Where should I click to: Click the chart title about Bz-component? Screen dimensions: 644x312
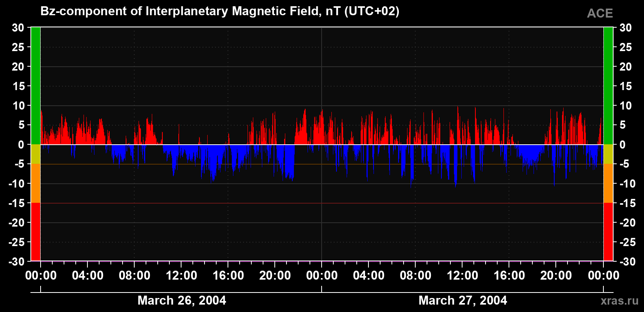tap(220, 11)
